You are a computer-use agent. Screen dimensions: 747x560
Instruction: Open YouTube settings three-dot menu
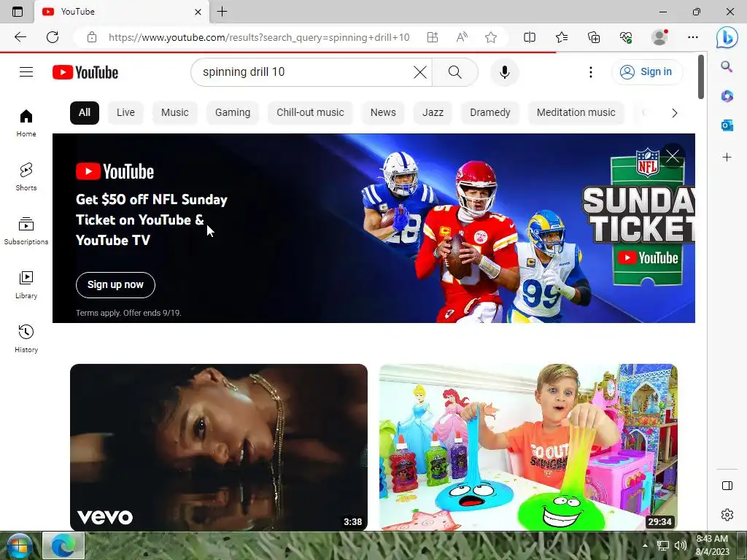click(591, 72)
